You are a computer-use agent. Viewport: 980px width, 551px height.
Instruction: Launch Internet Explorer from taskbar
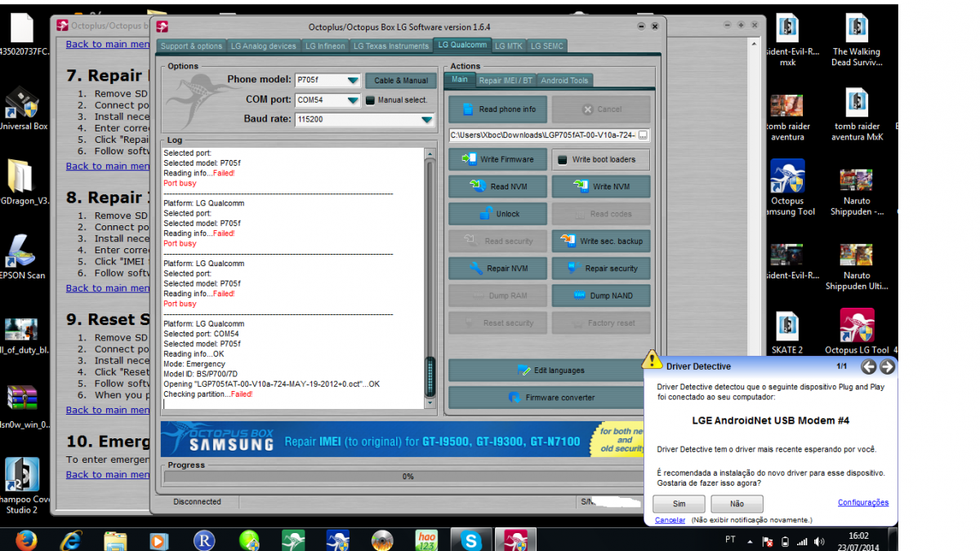[71, 540]
